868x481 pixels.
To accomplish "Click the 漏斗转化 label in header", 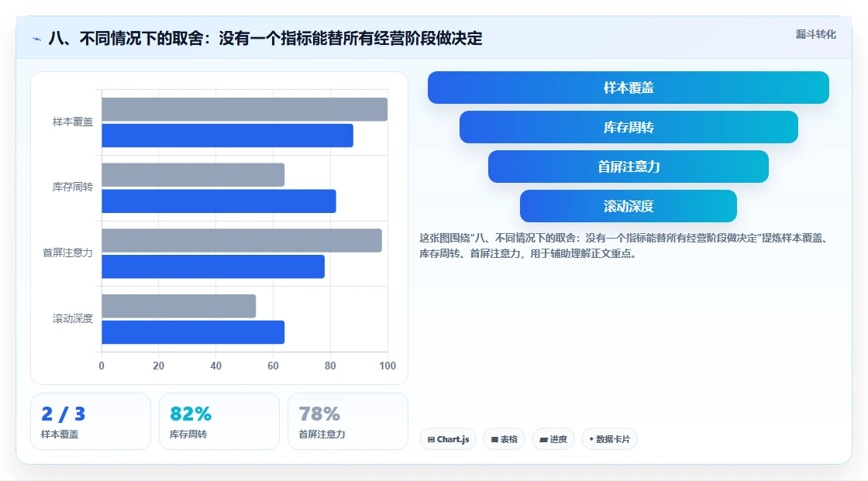I will click(815, 34).
